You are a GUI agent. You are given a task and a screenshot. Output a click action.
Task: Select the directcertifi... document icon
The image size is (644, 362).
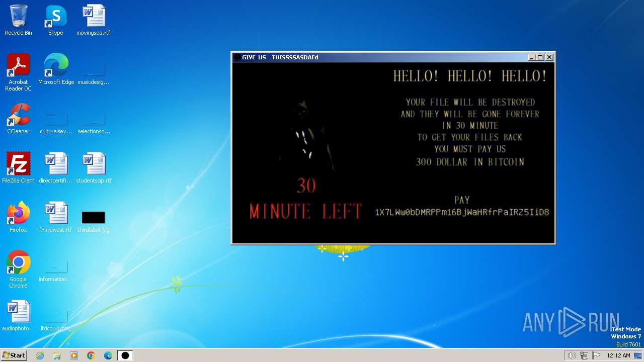[56, 168]
